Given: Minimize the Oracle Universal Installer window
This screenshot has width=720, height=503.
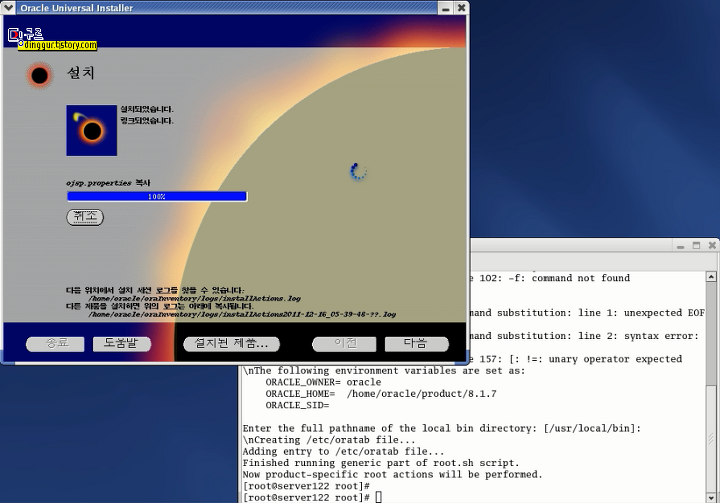Looking at the screenshot, I should (x=446, y=8).
